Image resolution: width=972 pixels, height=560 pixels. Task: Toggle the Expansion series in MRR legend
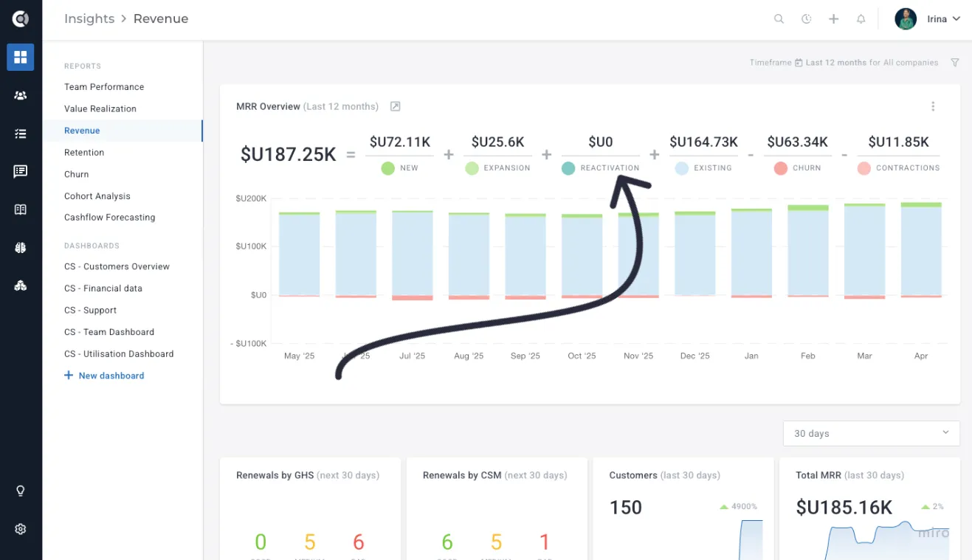coord(497,168)
